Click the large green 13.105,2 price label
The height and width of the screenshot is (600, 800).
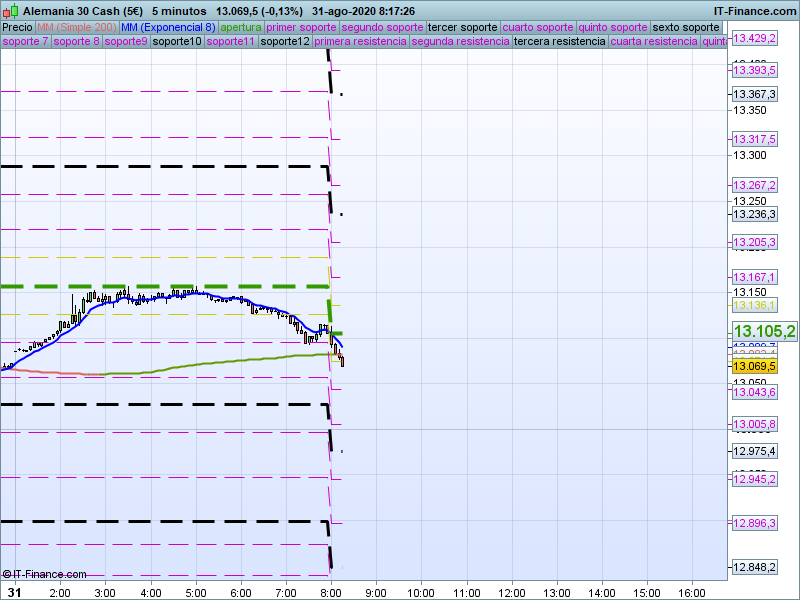point(764,332)
